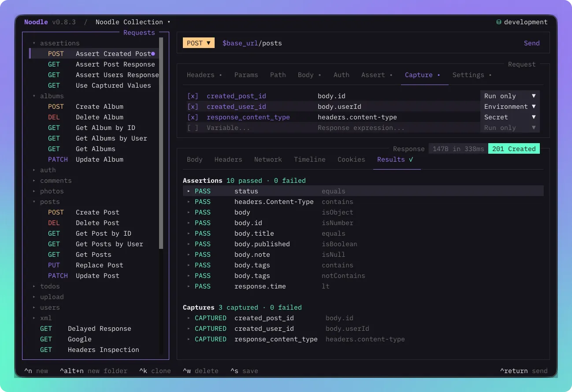Select the Assert Post Response request

(94, 64)
